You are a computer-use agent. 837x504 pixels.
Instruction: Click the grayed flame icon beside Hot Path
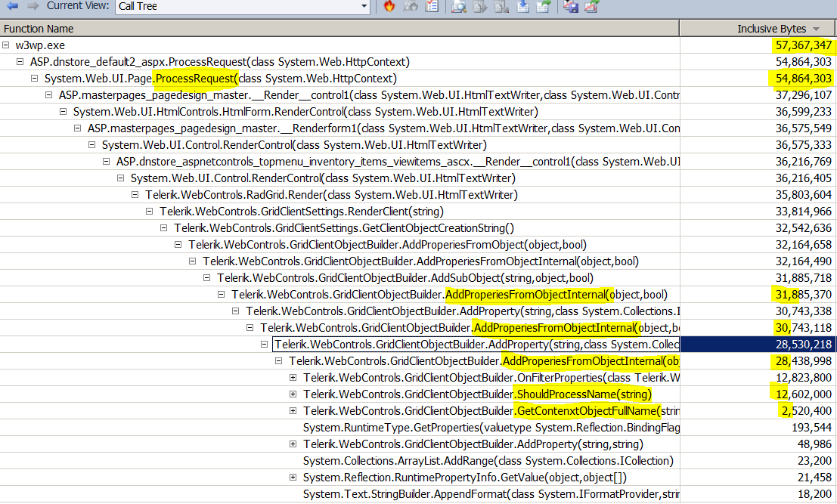[x=411, y=6]
